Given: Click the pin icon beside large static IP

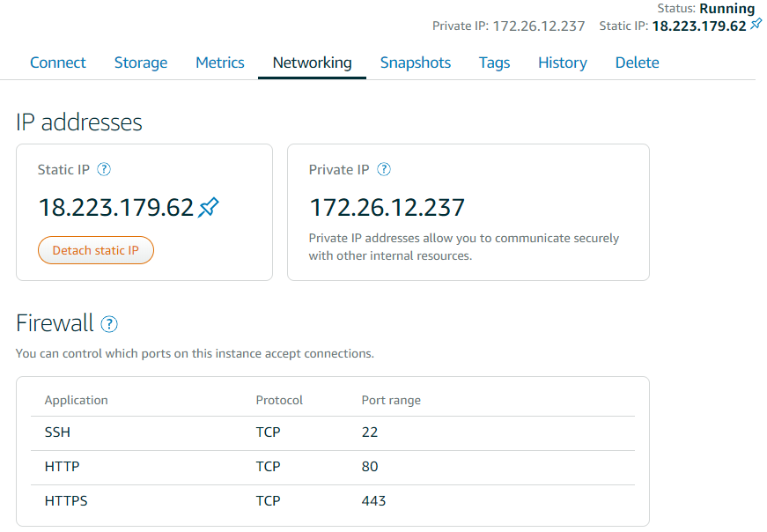Looking at the screenshot, I should (x=209, y=207).
